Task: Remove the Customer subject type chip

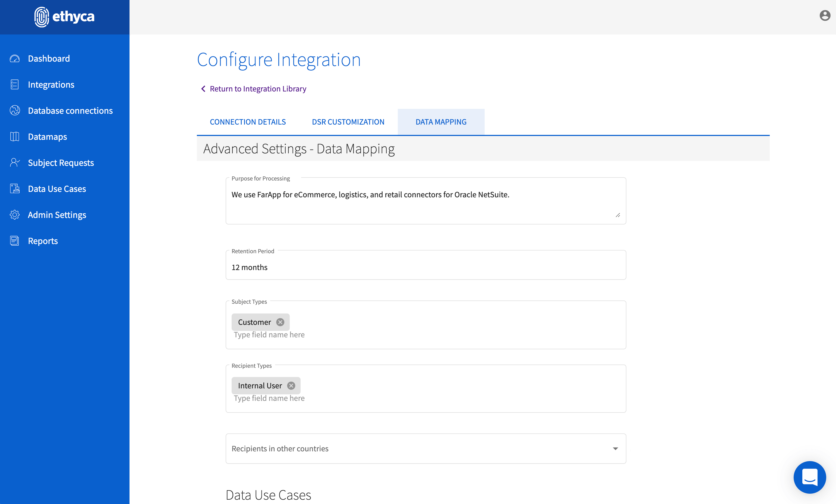Action: 280,322
